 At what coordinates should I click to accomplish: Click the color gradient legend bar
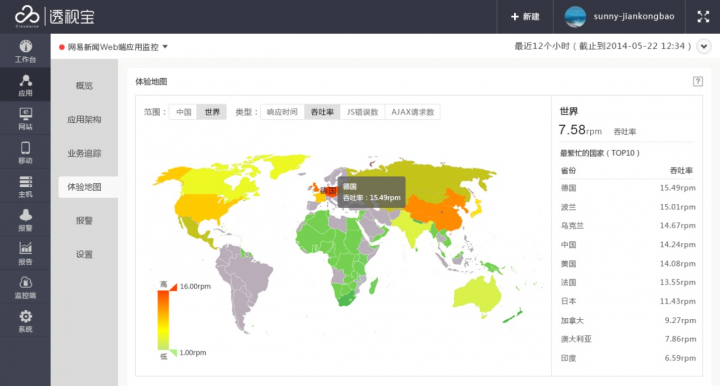pyautogui.click(x=163, y=320)
